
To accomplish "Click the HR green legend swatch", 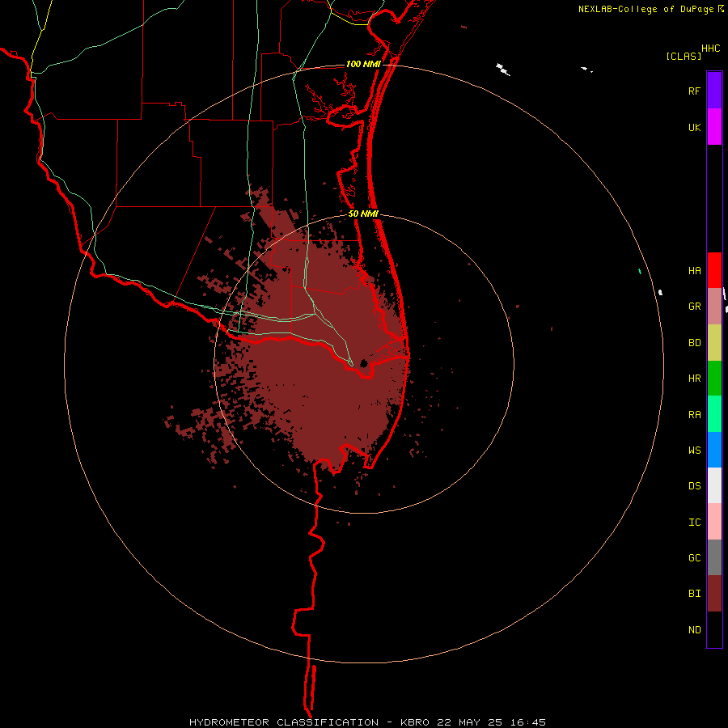I will tap(714, 379).
